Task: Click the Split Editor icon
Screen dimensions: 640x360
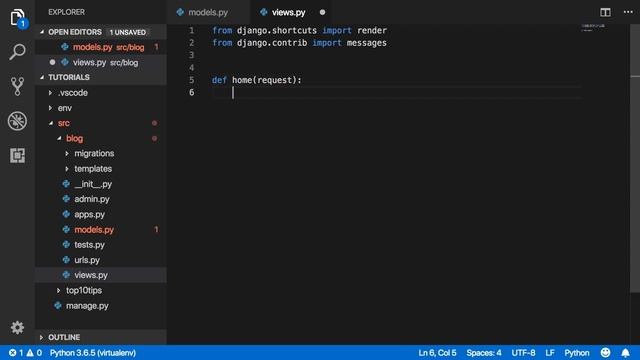Action: (x=605, y=12)
